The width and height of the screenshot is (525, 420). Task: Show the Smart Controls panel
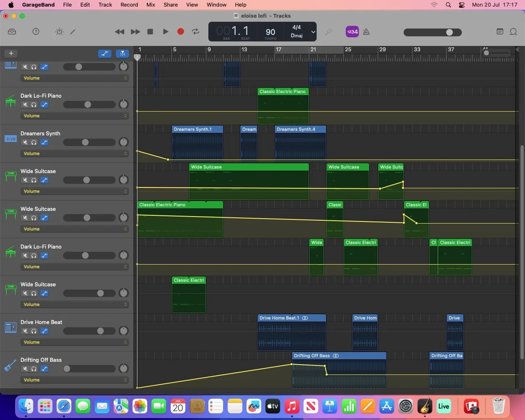pyautogui.click(x=59, y=32)
